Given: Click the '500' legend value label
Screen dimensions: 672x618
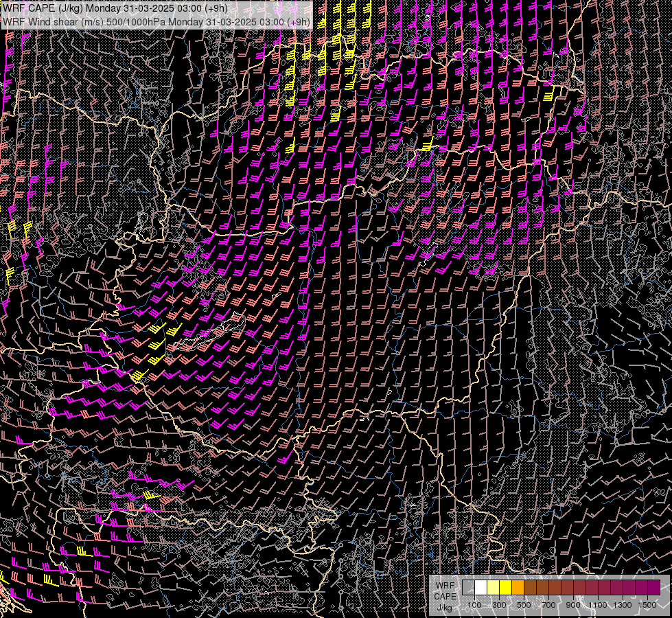Looking at the screenshot, I should coord(524,605).
